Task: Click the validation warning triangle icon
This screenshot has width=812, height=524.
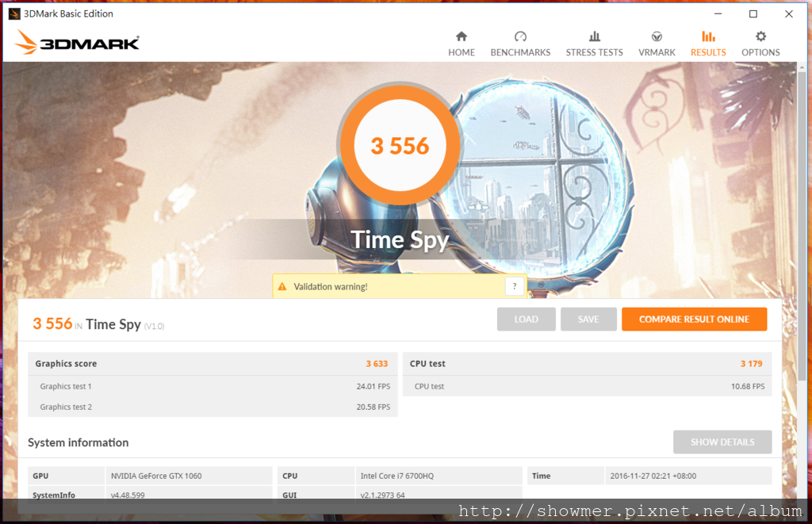Action: (x=282, y=287)
